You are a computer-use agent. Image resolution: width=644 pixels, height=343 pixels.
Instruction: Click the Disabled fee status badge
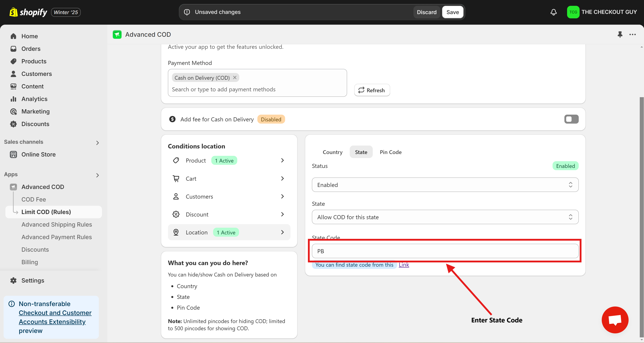pos(271,119)
